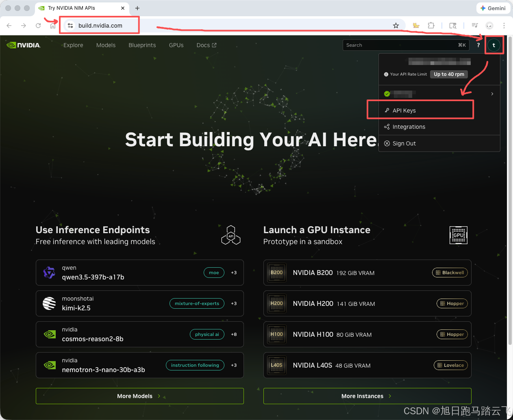Screen dimensions: 513x420
Task: Open the media control icon in toolbar
Action: tap(475, 26)
